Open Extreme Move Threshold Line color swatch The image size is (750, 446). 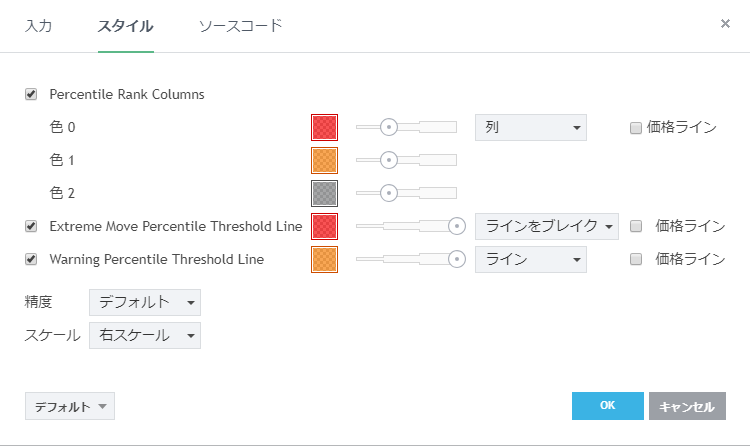(325, 226)
